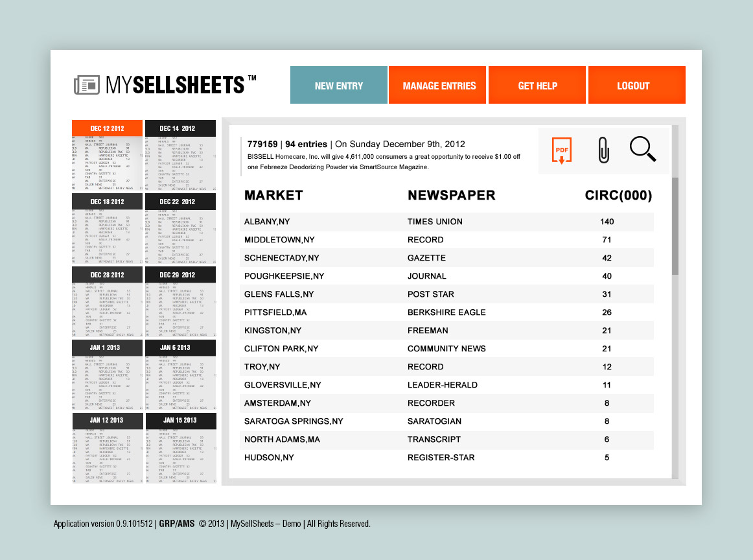View the DEC 18 2012 sheet
Image resolution: width=753 pixels, height=560 pixels.
pos(106,201)
